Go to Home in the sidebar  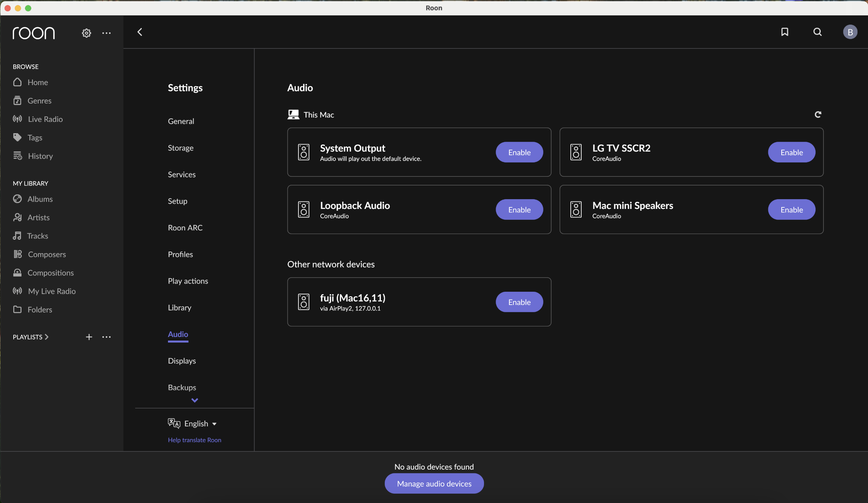coord(30,82)
